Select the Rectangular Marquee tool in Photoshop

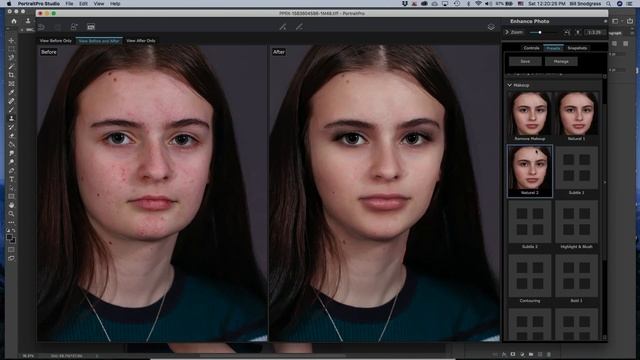pos(11,49)
